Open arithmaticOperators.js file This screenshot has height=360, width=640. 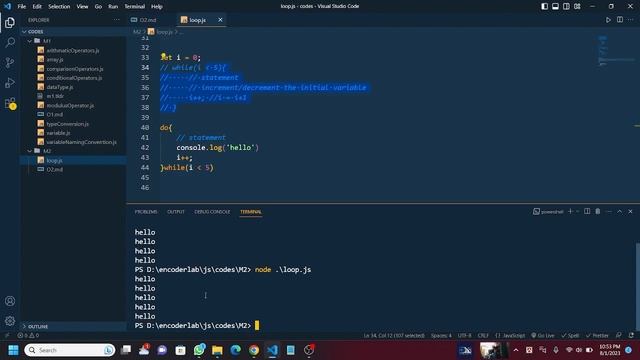click(x=73, y=50)
